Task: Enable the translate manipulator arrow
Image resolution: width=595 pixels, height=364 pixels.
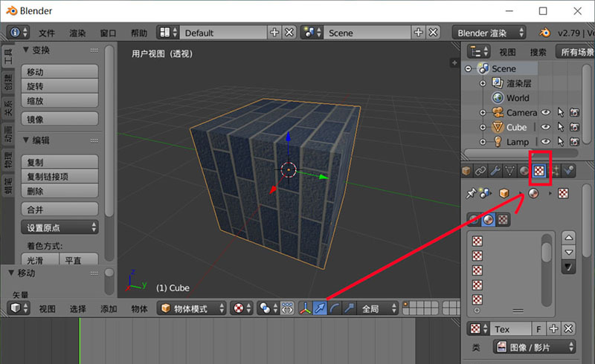Action: 320,308
